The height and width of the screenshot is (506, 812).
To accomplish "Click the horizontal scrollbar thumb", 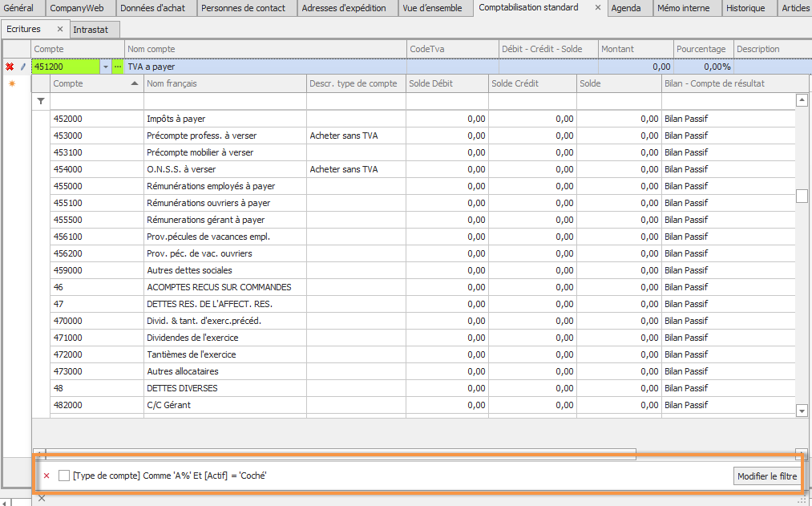I will point(341,454).
